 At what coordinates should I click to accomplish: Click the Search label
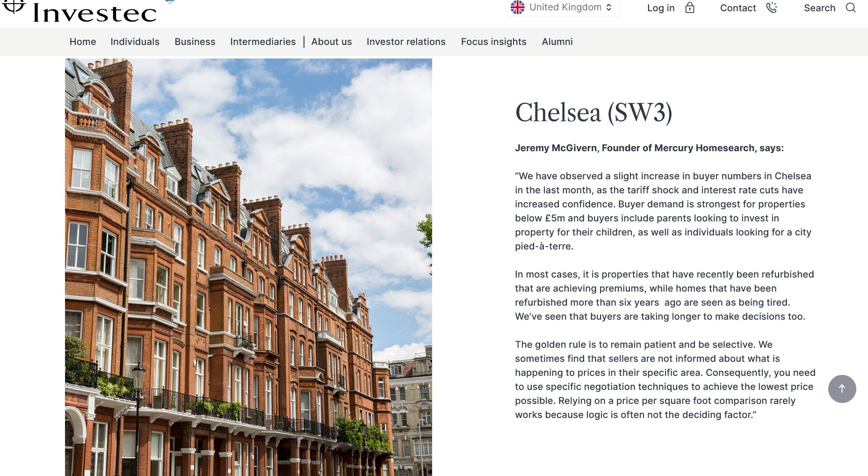tap(819, 8)
